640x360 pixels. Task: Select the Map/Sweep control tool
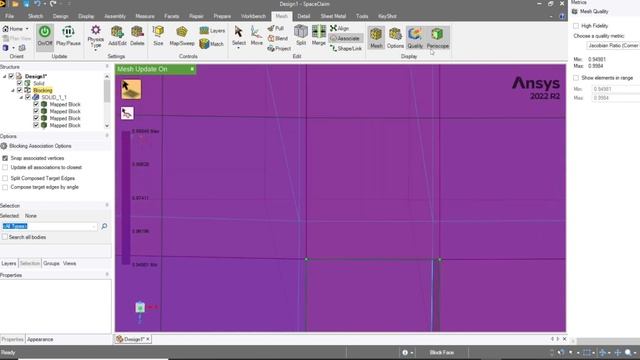point(182,36)
